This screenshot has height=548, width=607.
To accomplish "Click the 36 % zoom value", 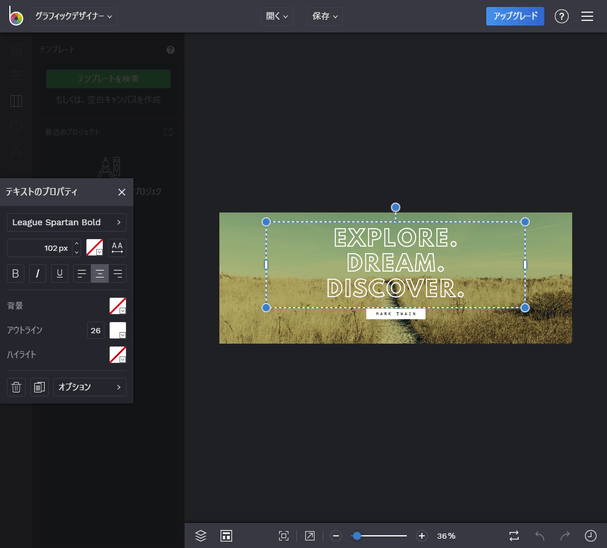I will pos(446,536).
